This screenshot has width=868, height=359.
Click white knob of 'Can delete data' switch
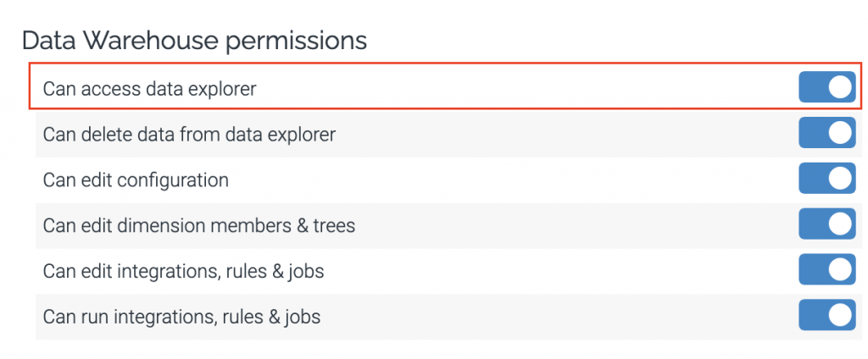pos(839,133)
